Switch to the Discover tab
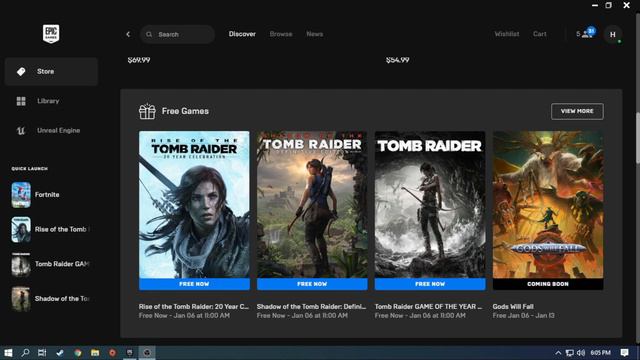The height and width of the screenshot is (360, 640). tap(242, 34)
